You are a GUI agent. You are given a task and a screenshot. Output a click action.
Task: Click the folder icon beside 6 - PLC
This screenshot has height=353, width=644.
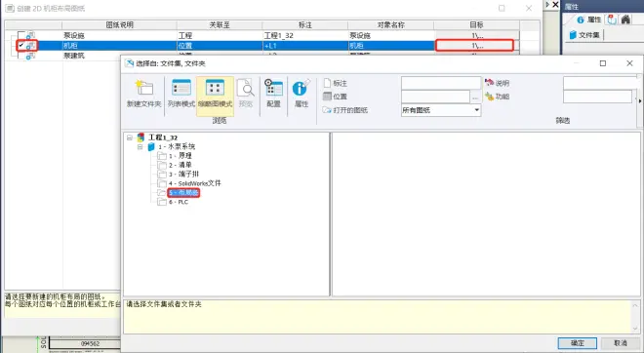[x=162, y=202]
